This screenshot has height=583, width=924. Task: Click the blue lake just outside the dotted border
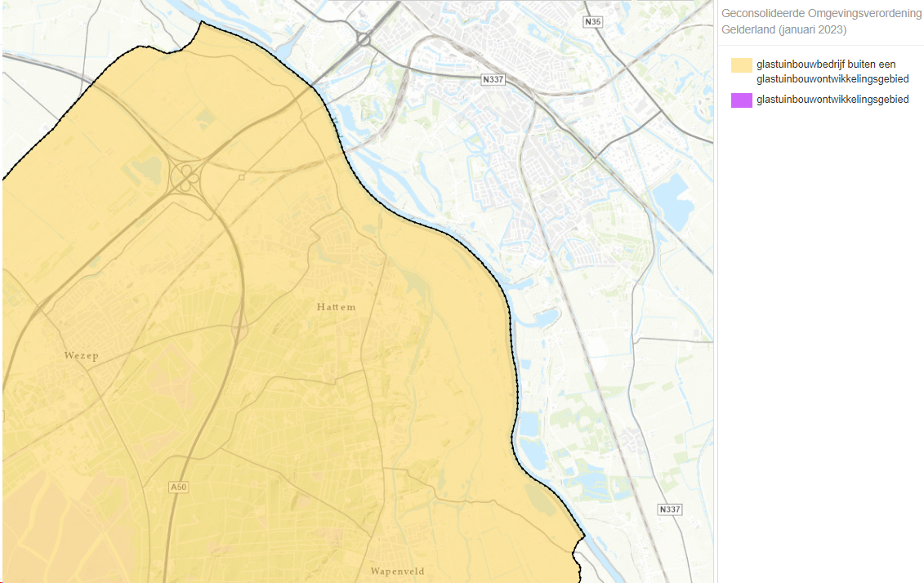[529, 425]
